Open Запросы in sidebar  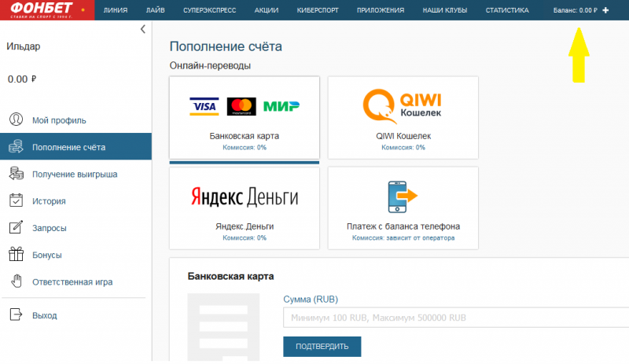pos(50,228)
